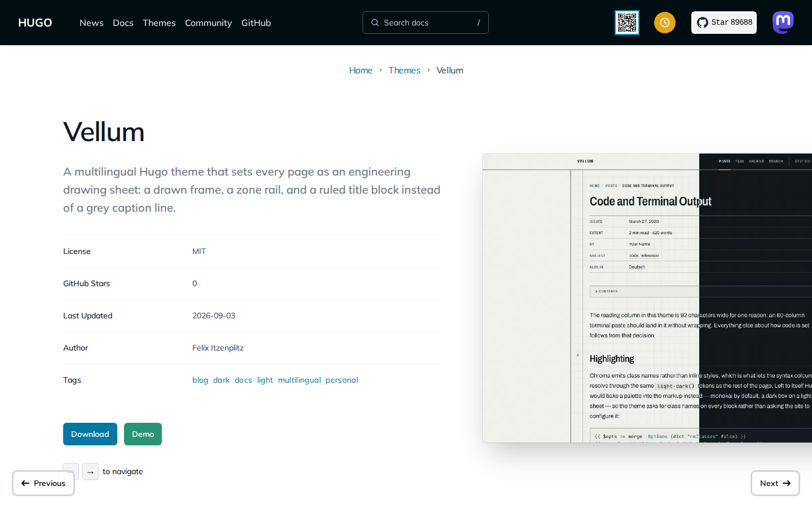Image resolution: width=812 pixels, height=508 pixels.
Task: Click the 'to navigate' hint text
Action: [x=123, y=471]
